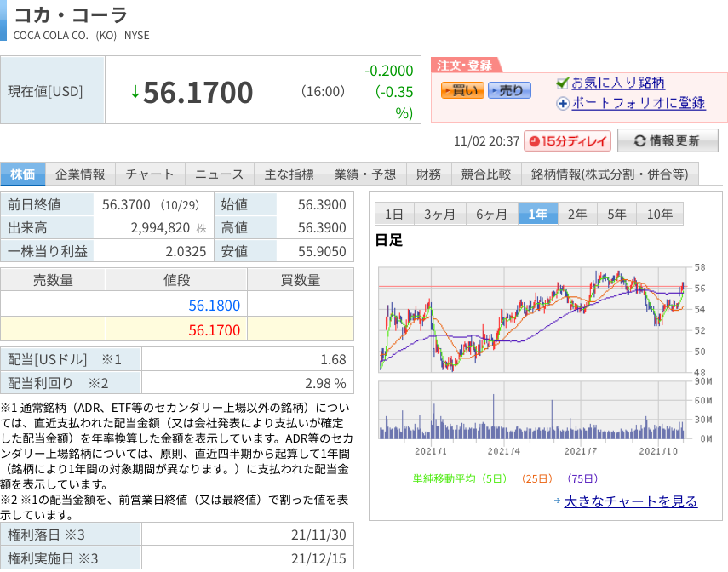The image size is (728, 572).
Task: Click the 売数量 column header
Action: click(x=53, y=280)
